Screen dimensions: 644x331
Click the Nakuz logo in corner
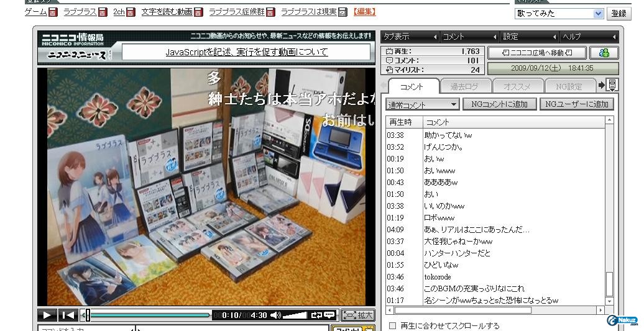coord(622,320)
